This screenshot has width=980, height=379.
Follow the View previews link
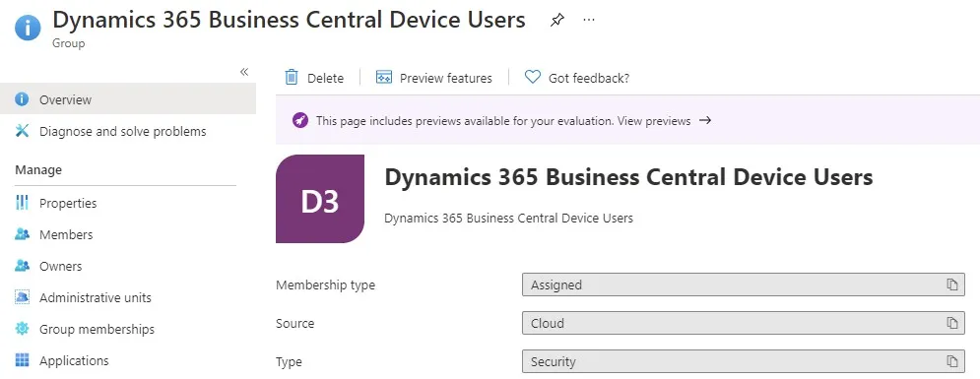654,120
